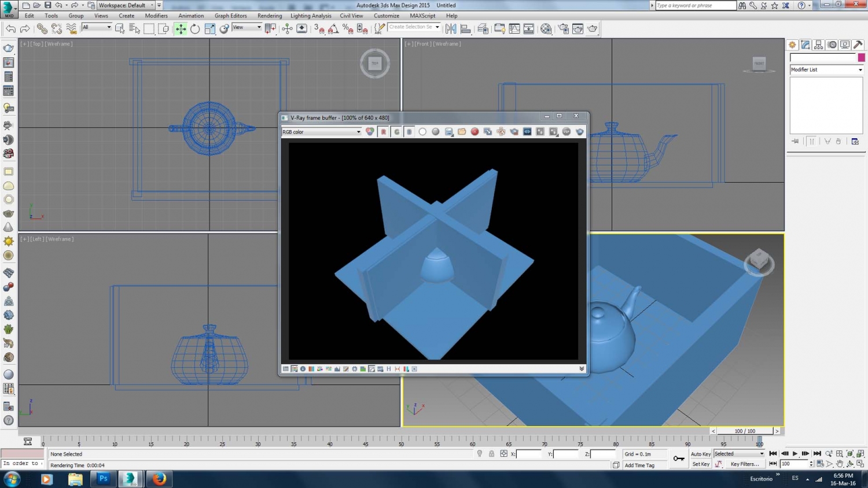
Task: Select the Rotate tool in main toolbar
Action: click(x=195, y=28)
